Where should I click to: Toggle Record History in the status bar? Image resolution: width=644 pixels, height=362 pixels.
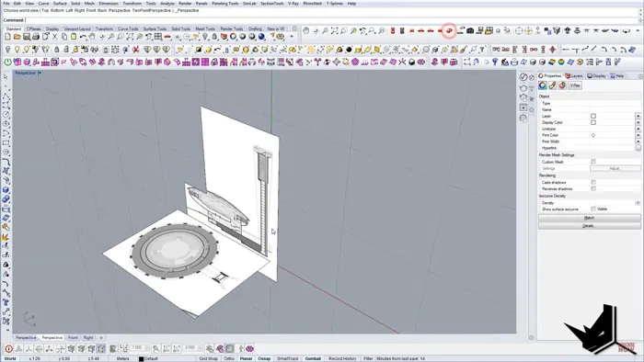342,358
